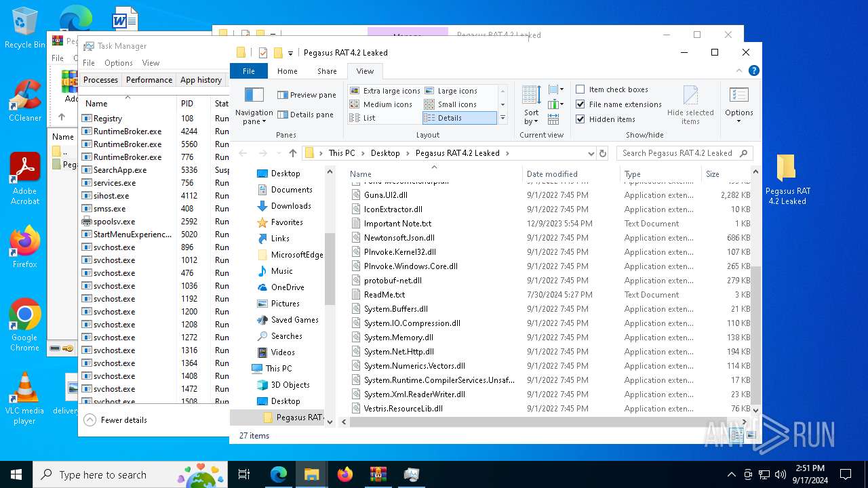Open the File ribbon tab
This screenshot has height=488, width=868.
click(x=249, y=71)
